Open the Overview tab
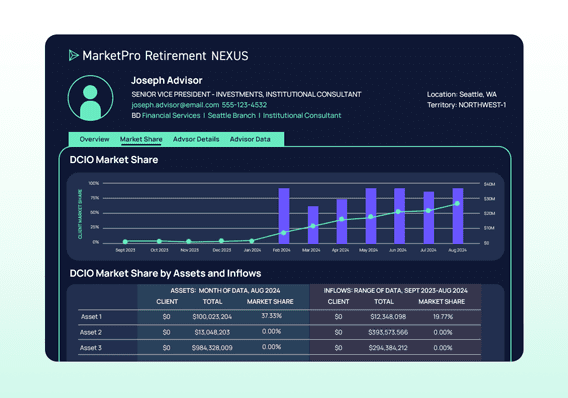568x398 pixels. tap(94, 139)
